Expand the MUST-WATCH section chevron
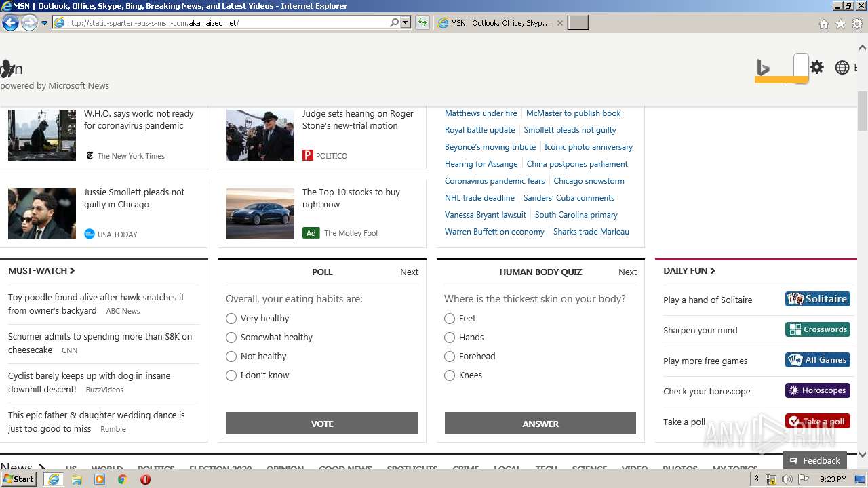Viewport: 868px width, 488px height. 73,270
